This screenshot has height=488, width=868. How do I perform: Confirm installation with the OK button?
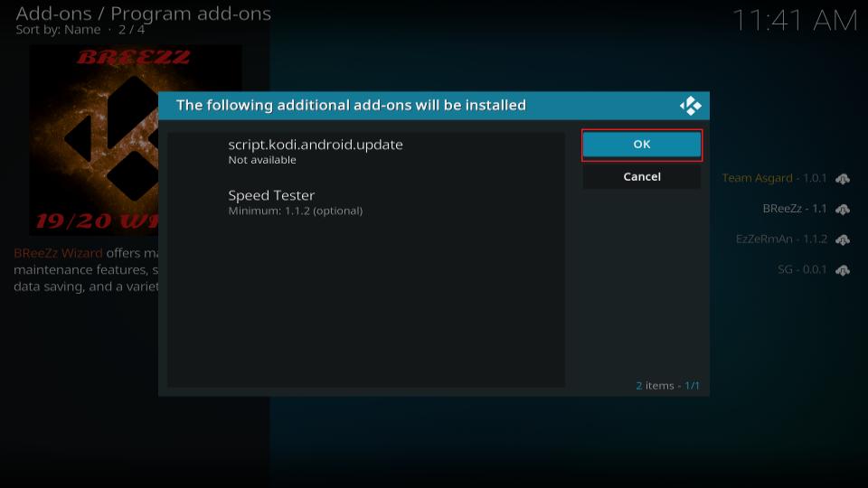[642, 145]
